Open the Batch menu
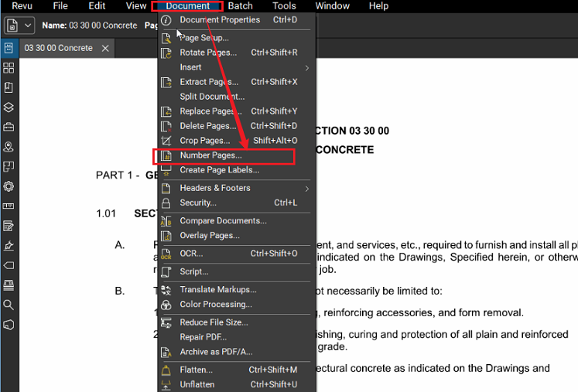 click(241, 6)
